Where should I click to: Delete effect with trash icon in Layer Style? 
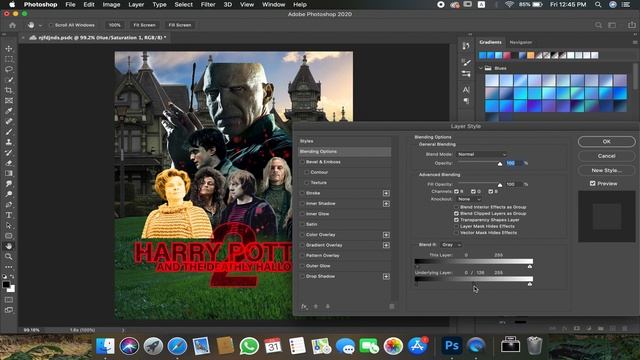[391, 306]
